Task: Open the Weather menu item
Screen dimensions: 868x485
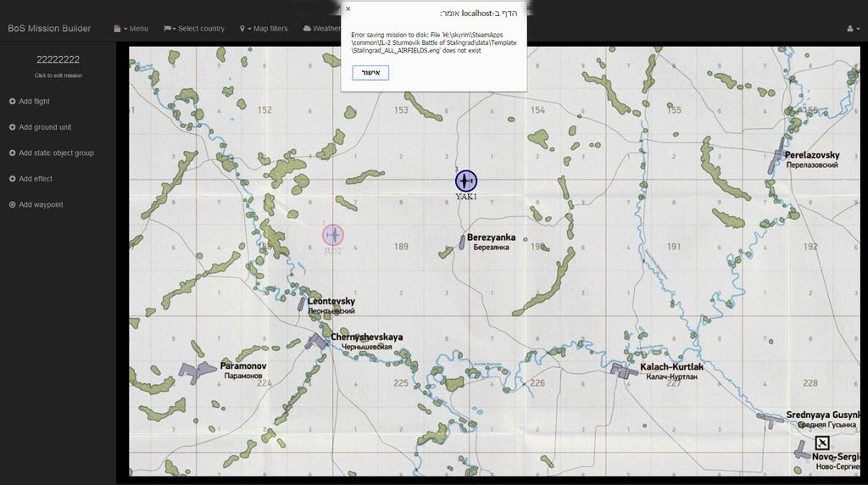Action: (322, 29)
